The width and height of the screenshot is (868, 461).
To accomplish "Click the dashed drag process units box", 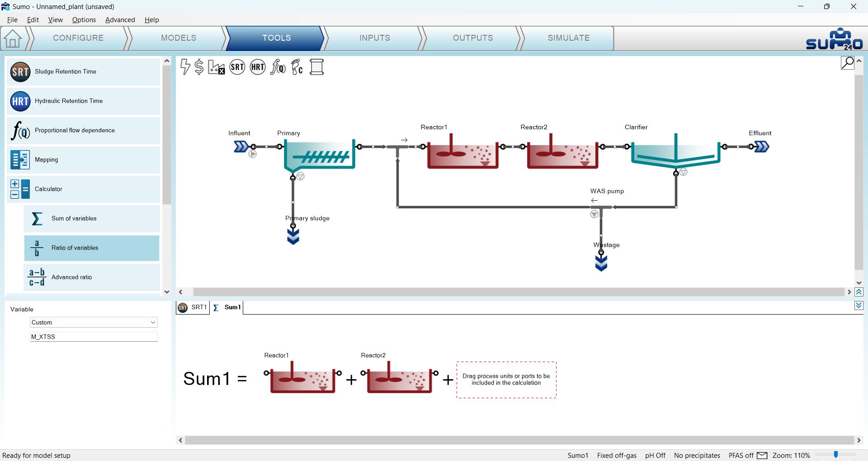I will (506, 380).
